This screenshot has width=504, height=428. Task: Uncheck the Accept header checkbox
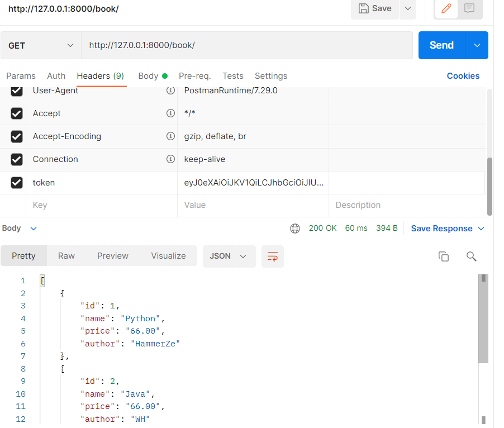point(17,113)
